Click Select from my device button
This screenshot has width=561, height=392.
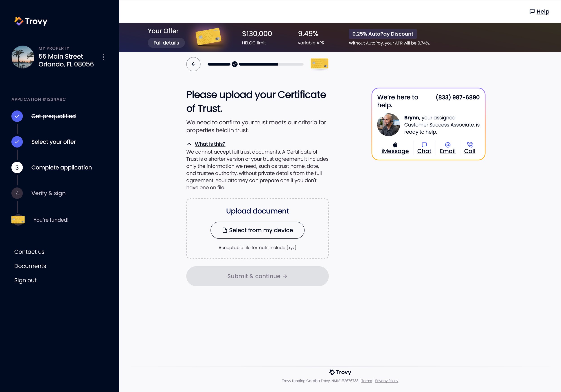[x=257, y=230]
